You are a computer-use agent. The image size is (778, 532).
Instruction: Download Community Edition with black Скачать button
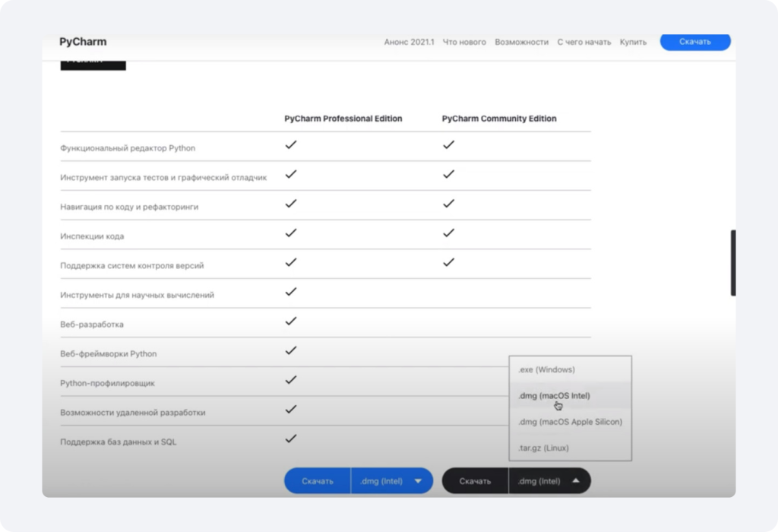[x=475, y=481]
